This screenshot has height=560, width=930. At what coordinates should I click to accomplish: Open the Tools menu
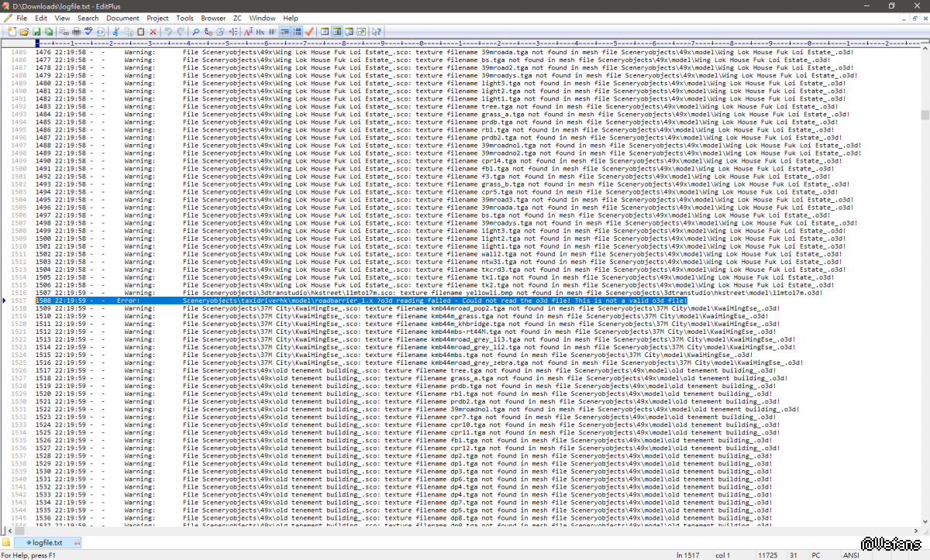click(185, 18)
